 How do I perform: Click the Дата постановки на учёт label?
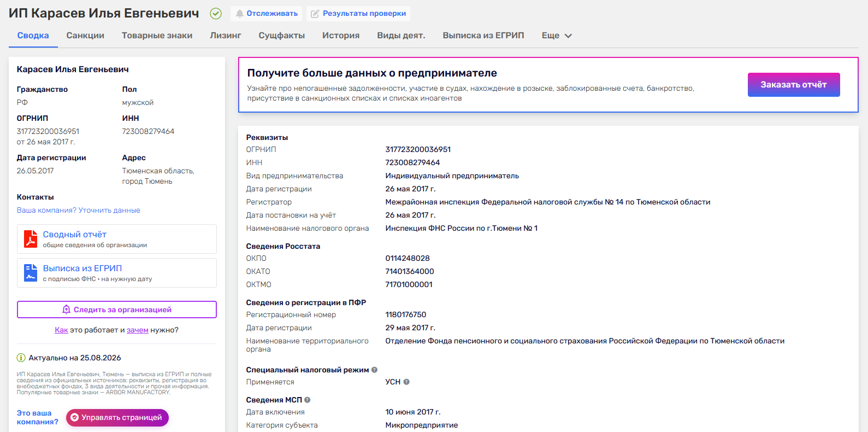point(291,215)
